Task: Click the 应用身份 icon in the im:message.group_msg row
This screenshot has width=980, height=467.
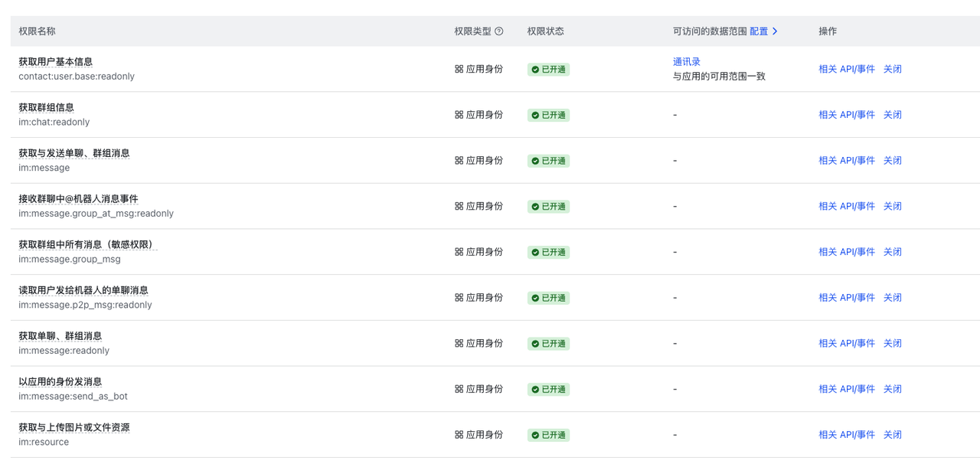Action: click(x=459, y=252)
